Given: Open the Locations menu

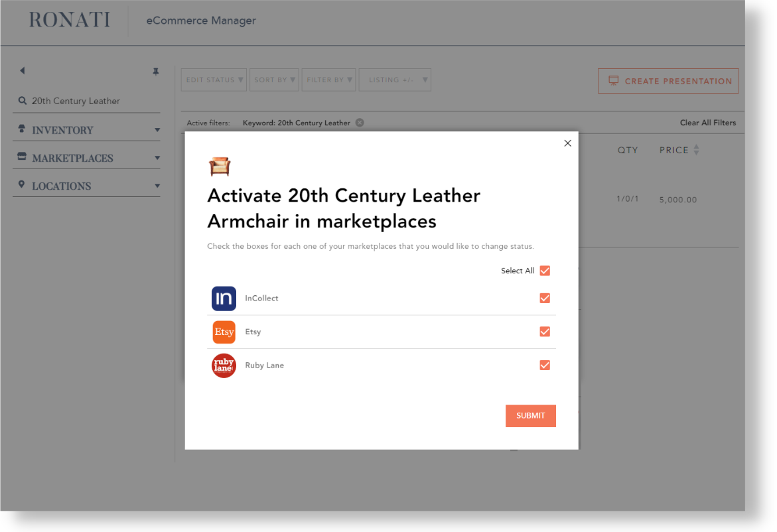Looking at the screenshot, I should coord(86,186).
